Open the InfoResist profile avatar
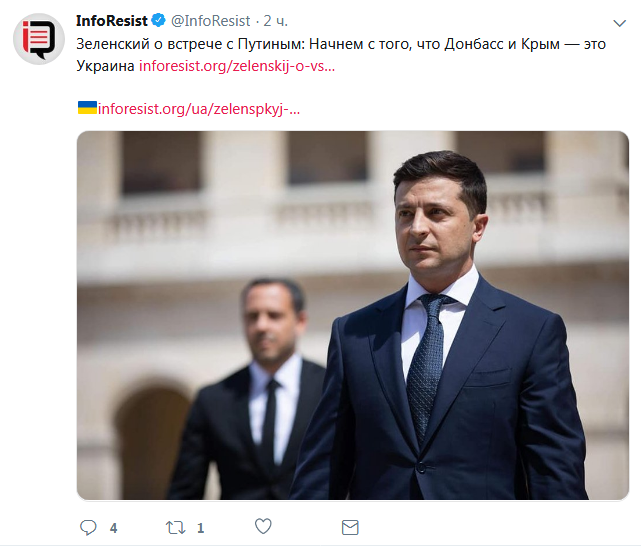641x546 pixels. (x=39, y=39)
